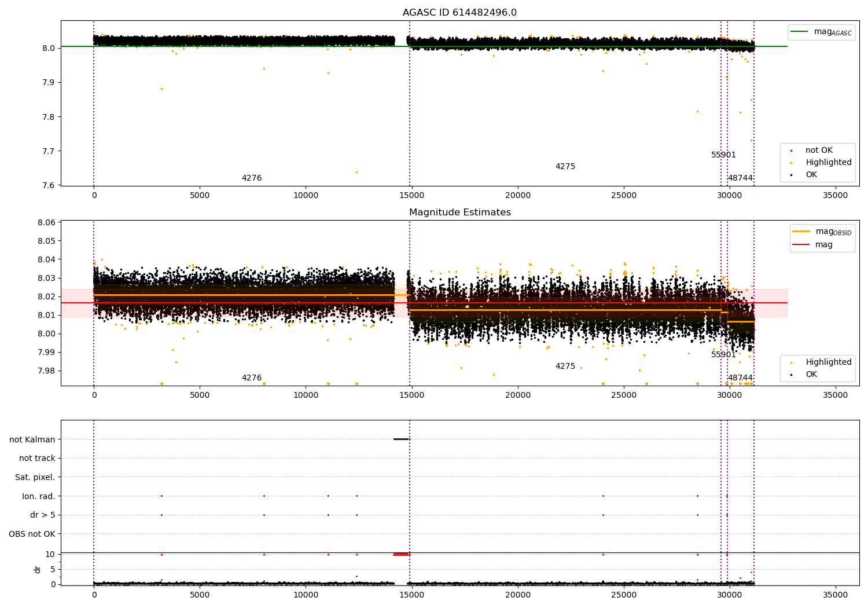
Task: Click y-axis tick '8.04' in middle plot
Action: pos(47,259)
